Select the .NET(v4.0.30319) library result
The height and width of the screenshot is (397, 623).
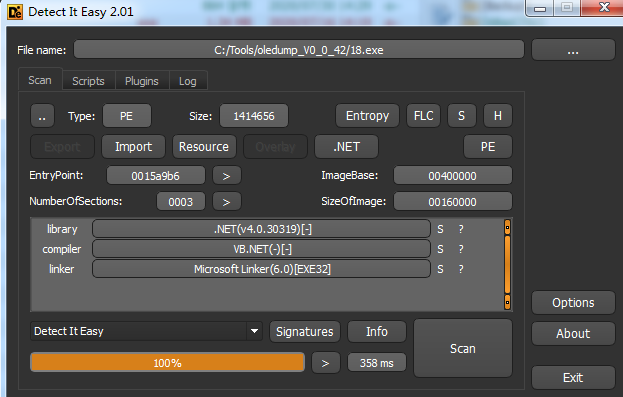coord(261,229)
